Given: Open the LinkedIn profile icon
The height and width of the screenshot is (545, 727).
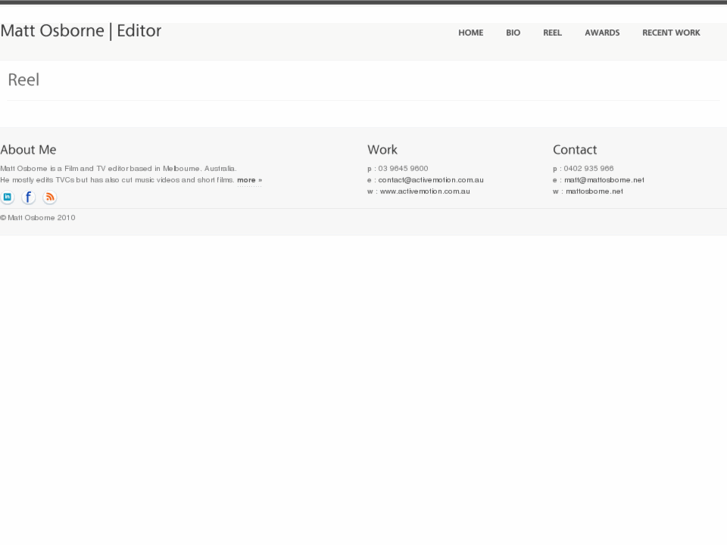Looking at the screenshot, I should (x=7, y=197).
